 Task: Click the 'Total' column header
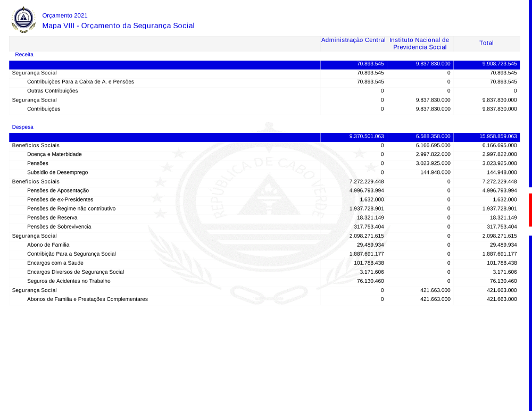[x=486, y=43]
